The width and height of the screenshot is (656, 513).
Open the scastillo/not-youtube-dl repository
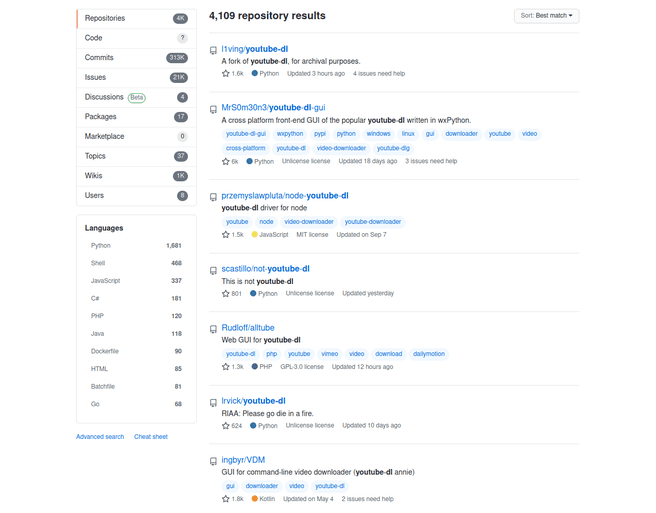click(x=265, y=269)
